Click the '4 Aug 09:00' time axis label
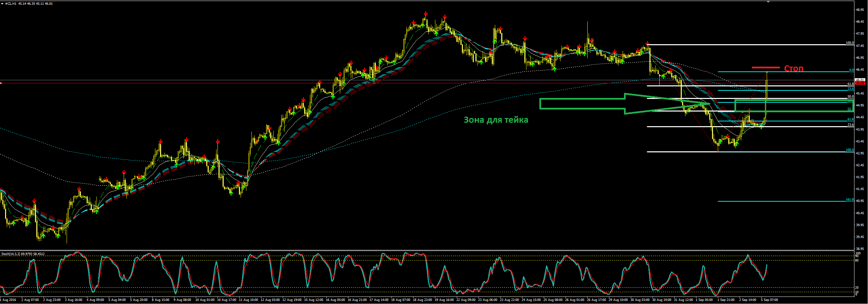 coord(96,300)
